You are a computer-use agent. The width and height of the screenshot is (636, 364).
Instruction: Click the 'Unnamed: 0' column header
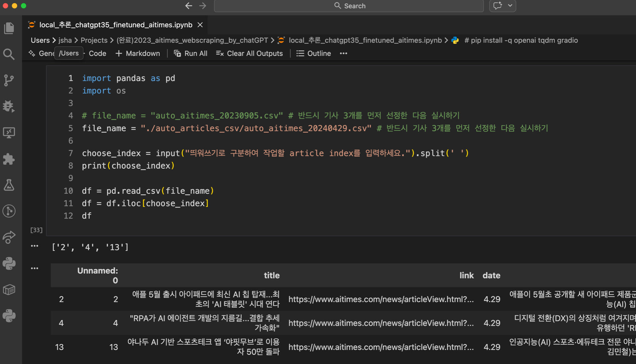pos(98,275)
